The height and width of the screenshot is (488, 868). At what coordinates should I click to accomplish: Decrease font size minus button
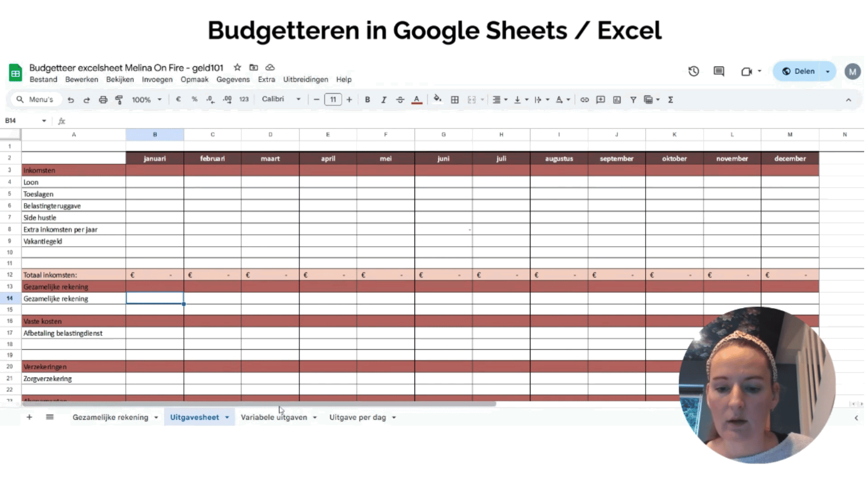point(316,100)
